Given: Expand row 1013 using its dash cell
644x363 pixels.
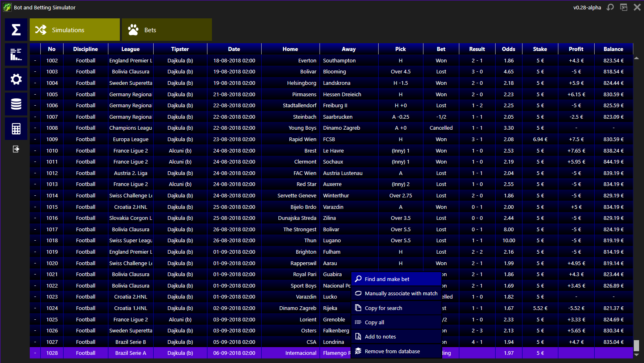Looking at the screenshot, I should 35,184.
